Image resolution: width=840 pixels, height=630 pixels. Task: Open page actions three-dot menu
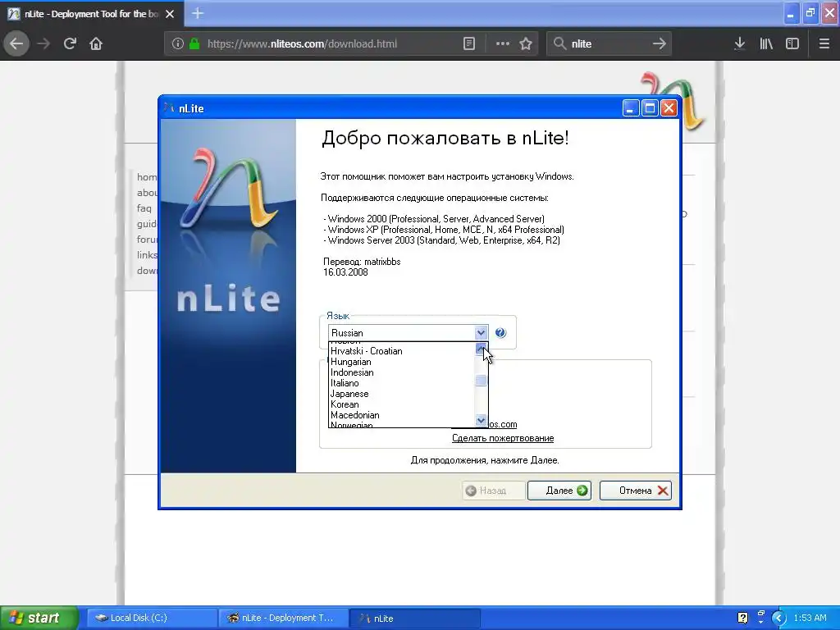(x=503, y=44)
